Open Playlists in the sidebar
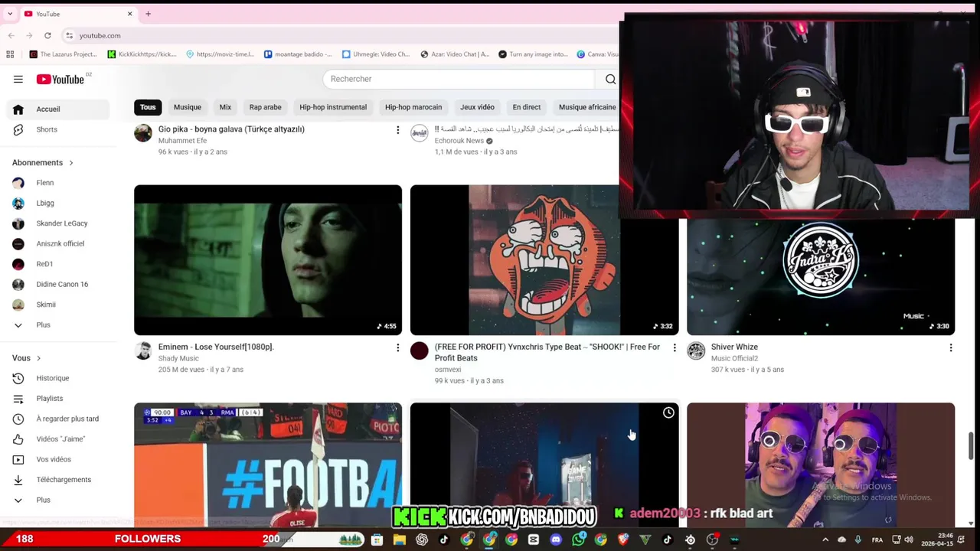Image resolution: width=980 pixels, height=551 pixels. click(57, 399)
